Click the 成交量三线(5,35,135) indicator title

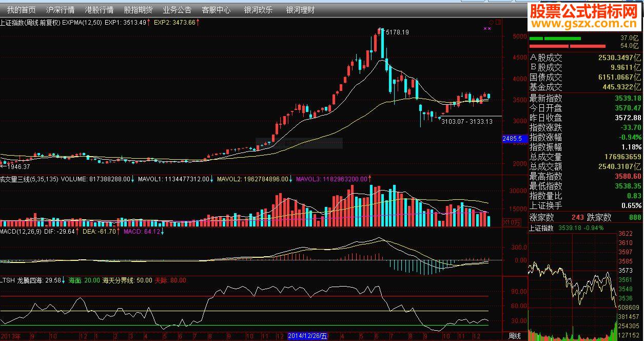pyautogui.click(x=29, y=179)
